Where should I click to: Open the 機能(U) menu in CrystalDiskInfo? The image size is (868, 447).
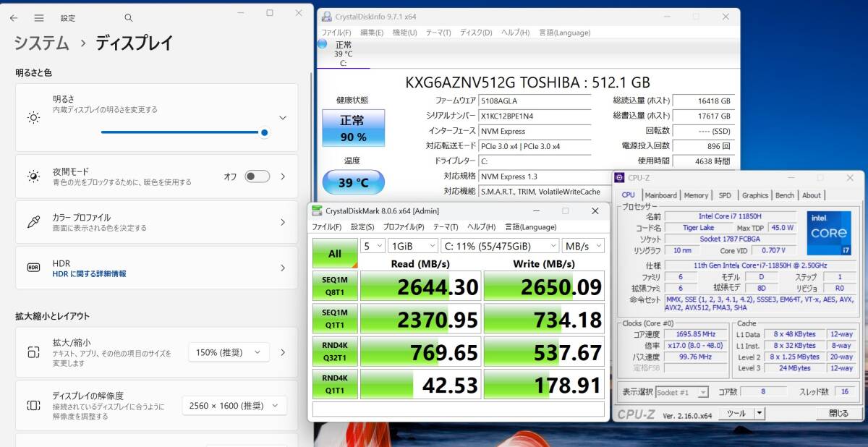coord(404,33)
